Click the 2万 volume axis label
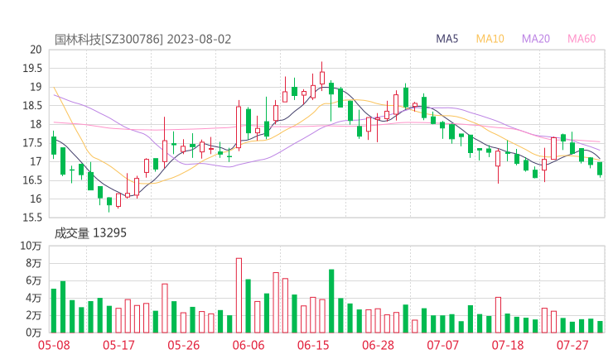The width and height of the screenshot is (613, 364). 34,315
